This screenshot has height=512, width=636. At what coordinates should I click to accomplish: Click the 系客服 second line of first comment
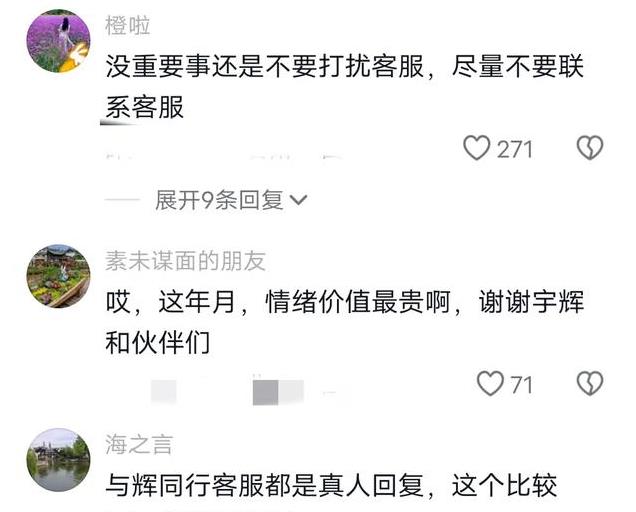click(144, 108)
